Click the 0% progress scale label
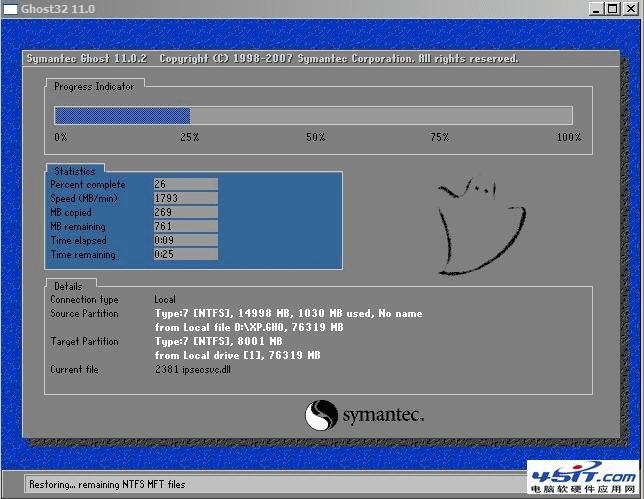 [61, 137]
